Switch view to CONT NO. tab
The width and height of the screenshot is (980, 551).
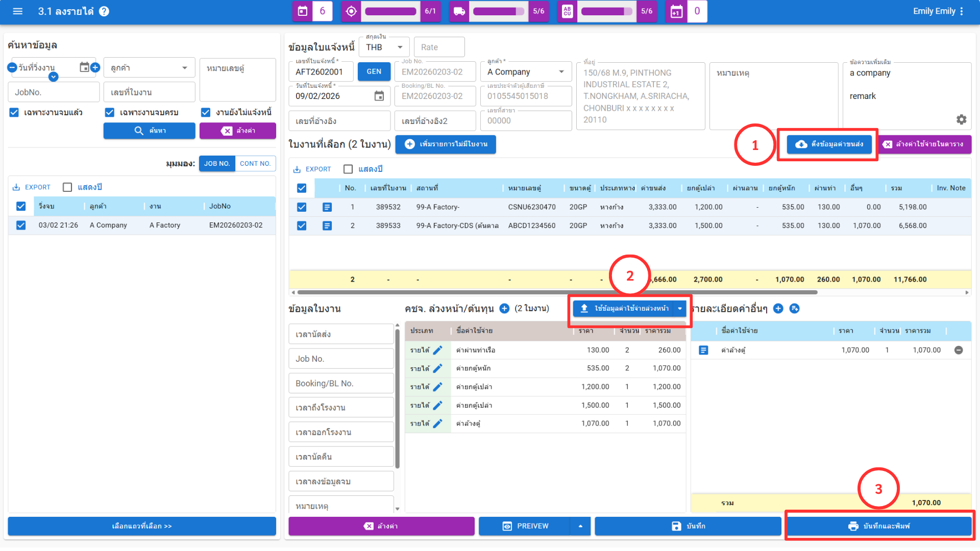click(x=255, y=164)
